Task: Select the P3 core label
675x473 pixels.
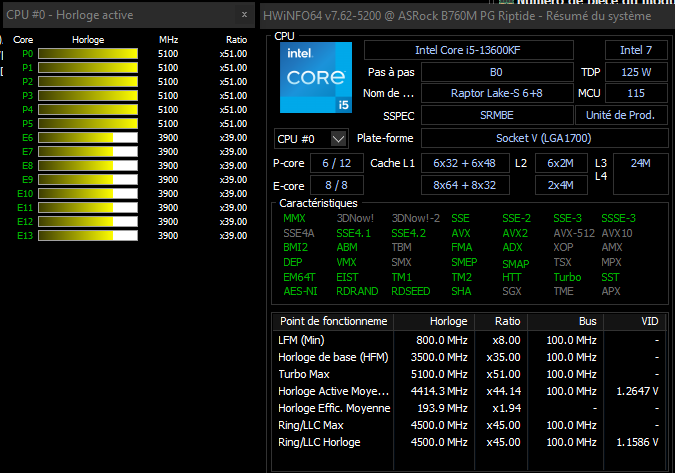Action: [x=28, y=96]
